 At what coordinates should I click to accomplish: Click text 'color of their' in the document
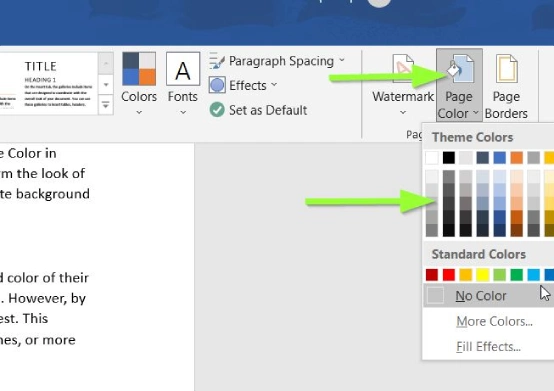48,278
